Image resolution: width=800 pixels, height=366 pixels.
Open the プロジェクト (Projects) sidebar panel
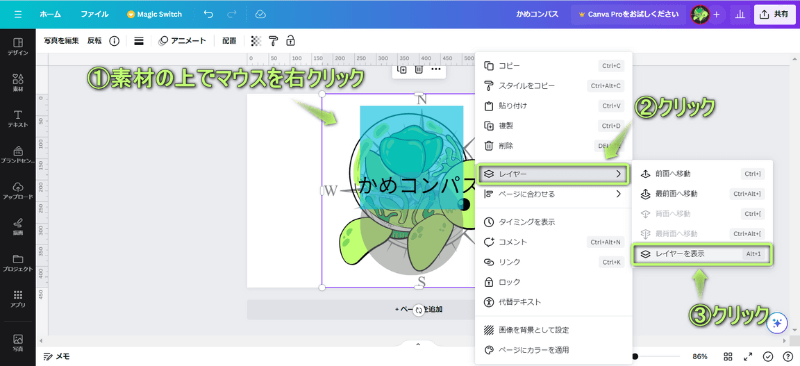18,262
